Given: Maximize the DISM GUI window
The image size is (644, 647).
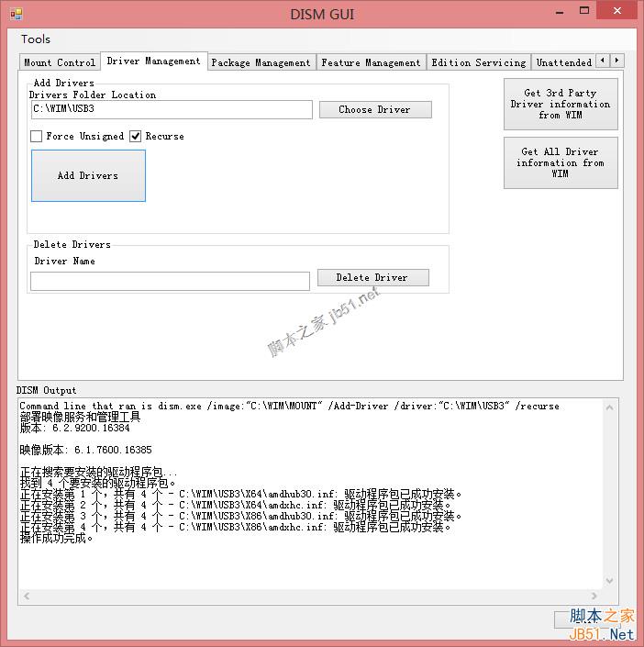Looking at the screenshot, I should [584, 11].
